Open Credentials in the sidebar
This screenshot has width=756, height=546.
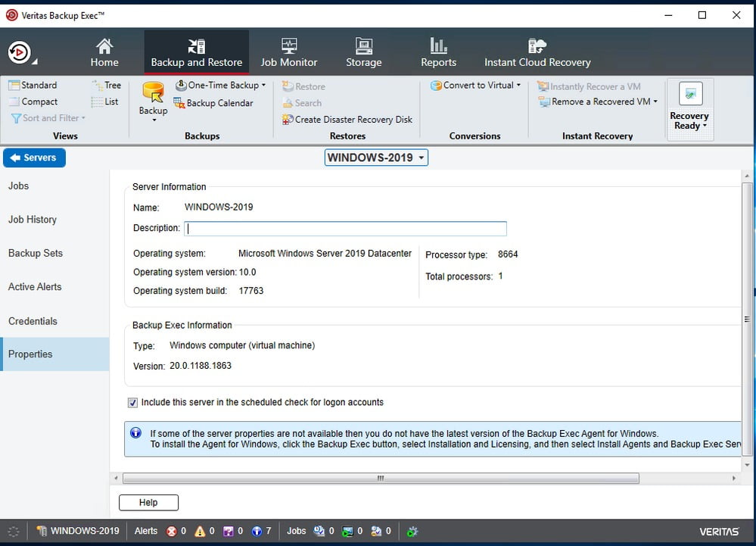pos(33,321)
